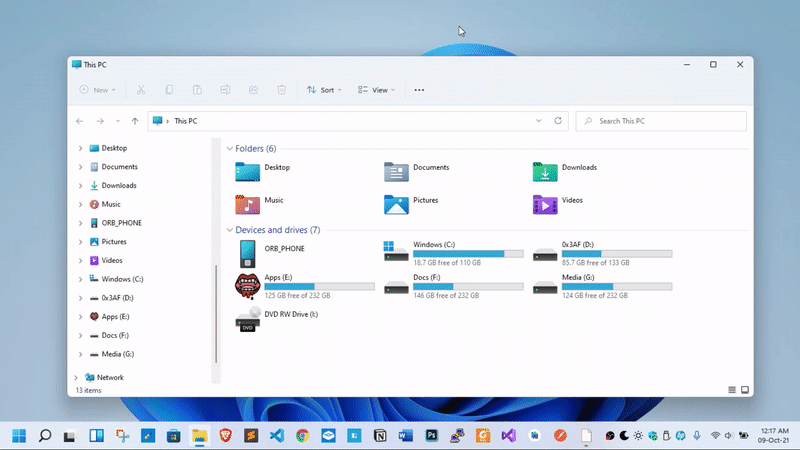This screenshot has height=450, width=800.
Task: Select the ORB_PHONE device icon
Action: (x=247, y=254)
